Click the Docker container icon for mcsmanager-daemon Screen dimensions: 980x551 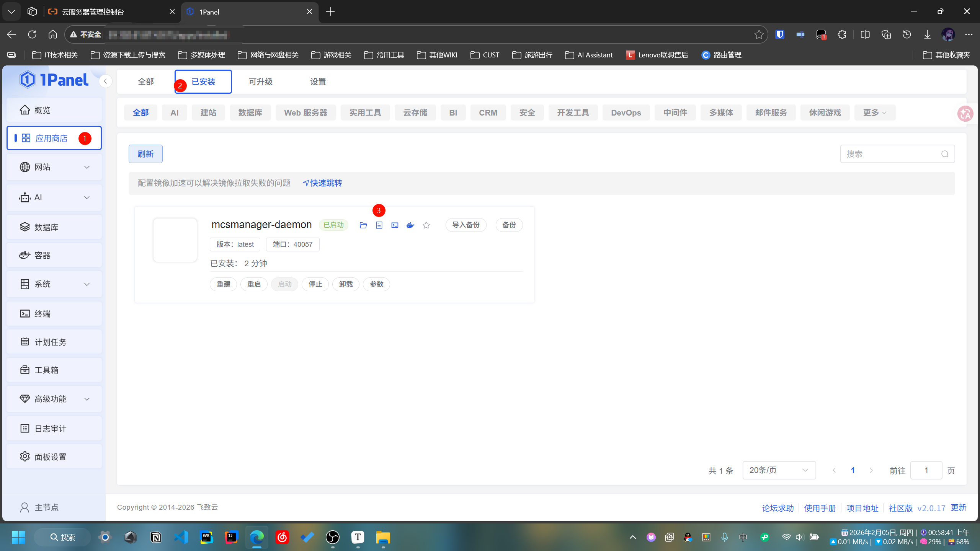pos(410,225)
